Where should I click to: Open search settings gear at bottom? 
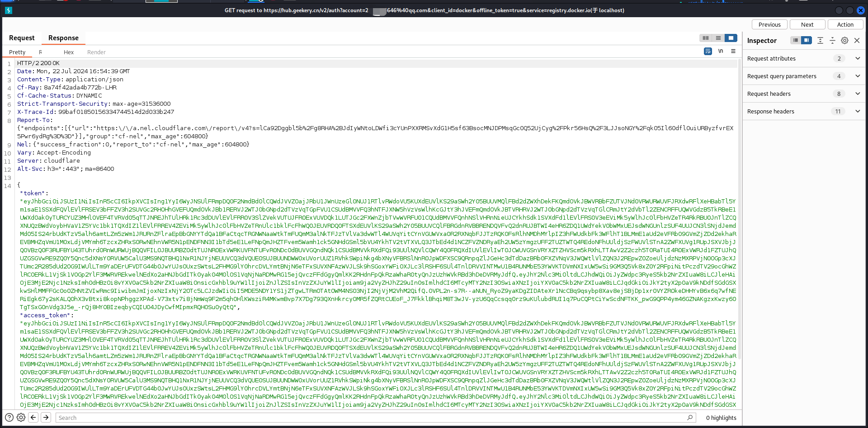[x=21, y=418]
